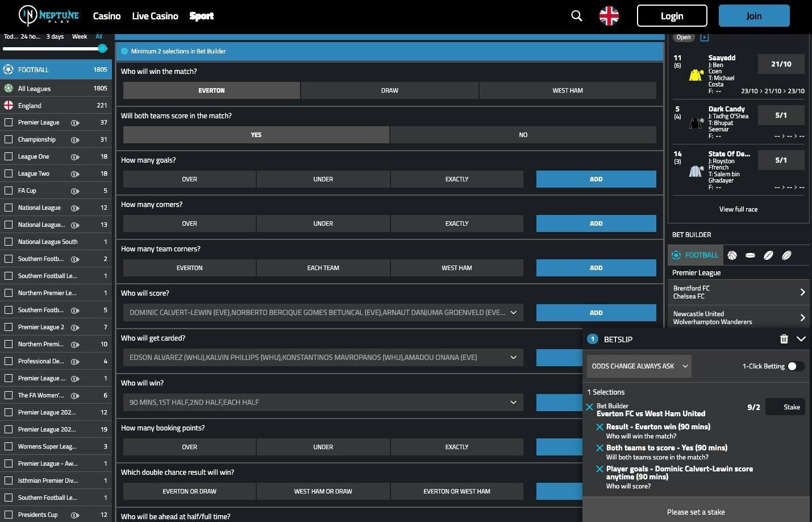Expand the FOOTBALL sport category
Viewport: 812px width, 522px height.
pos(56,69)
